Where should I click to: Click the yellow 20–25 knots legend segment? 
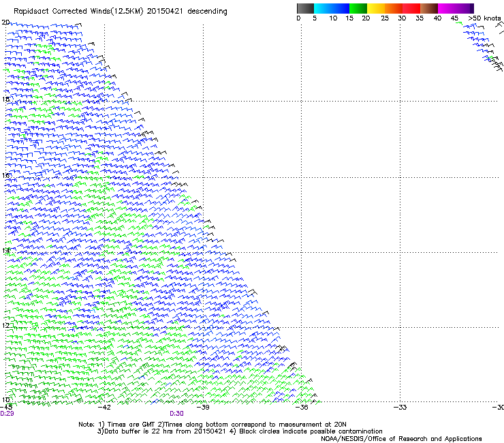tap(376, 8)
